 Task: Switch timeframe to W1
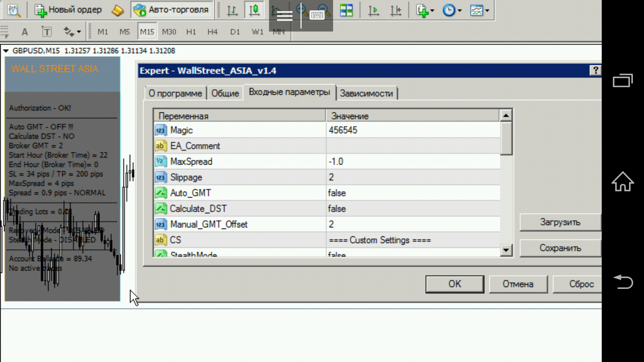tap(258, 32)
